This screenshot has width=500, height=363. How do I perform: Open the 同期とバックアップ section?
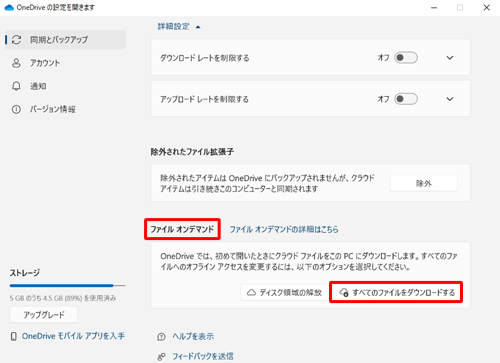coord(65,40)
